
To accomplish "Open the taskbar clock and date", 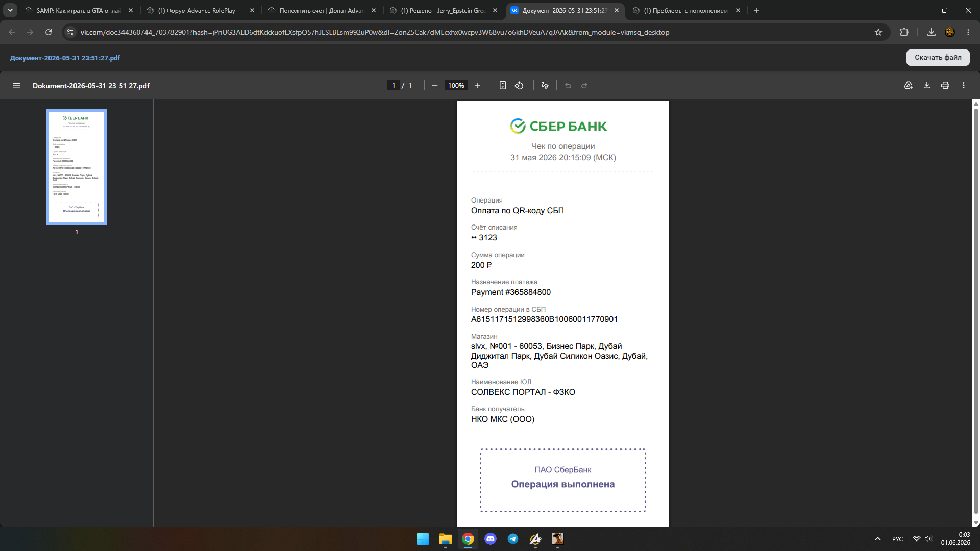I will tap(955, 539).
